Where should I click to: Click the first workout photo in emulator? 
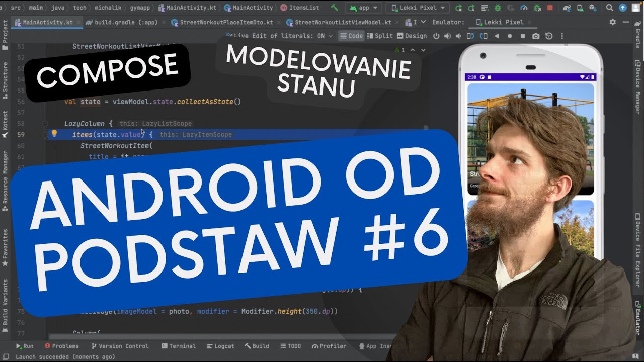(531, 138)
